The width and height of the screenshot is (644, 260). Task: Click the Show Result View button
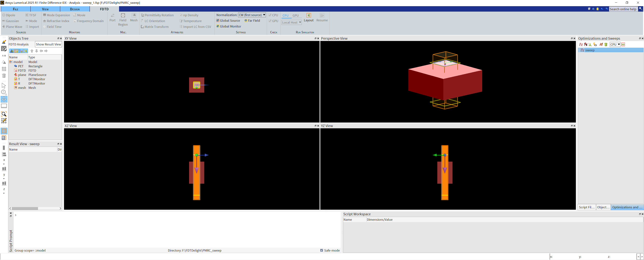click(48, 45)
